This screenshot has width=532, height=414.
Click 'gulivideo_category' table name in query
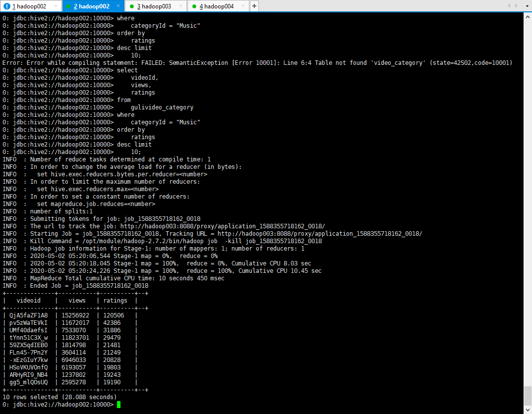point(162,107)
